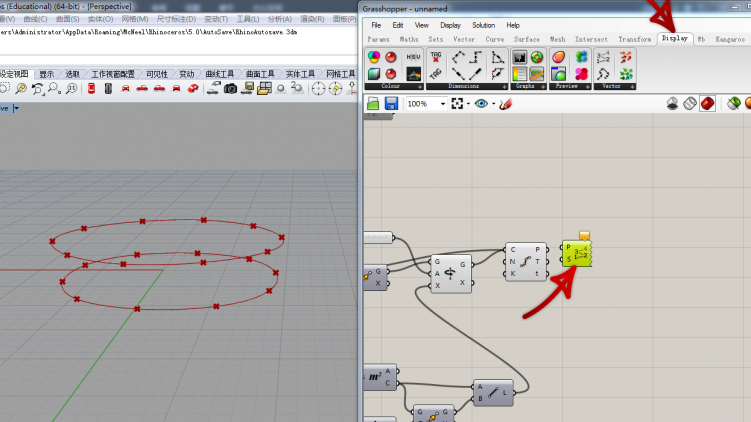The height and width of the screenshot is (422, 751).
Task: Switch to wireframe preview mode
Action: 690,103
